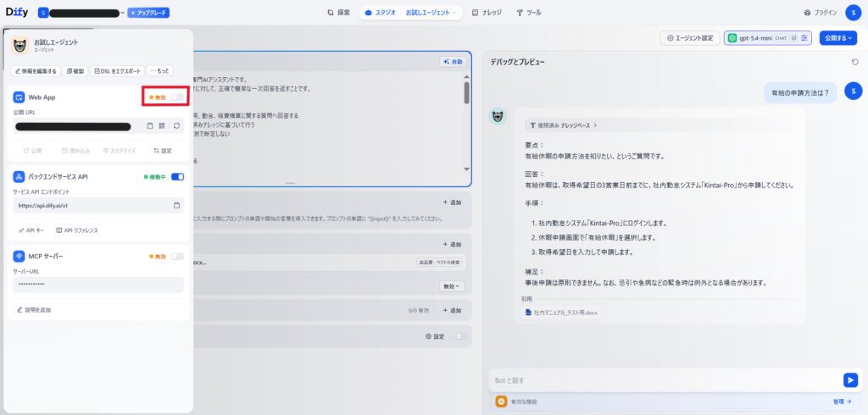Click the Dify logo
Screen dimensions: 868x415
(17, 12)
